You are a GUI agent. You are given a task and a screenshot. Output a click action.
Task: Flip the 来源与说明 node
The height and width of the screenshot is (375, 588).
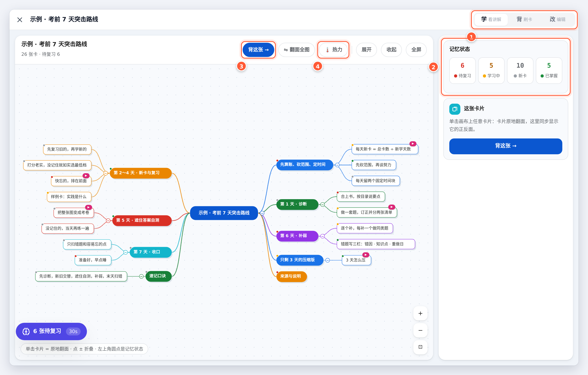click(292, 277)
